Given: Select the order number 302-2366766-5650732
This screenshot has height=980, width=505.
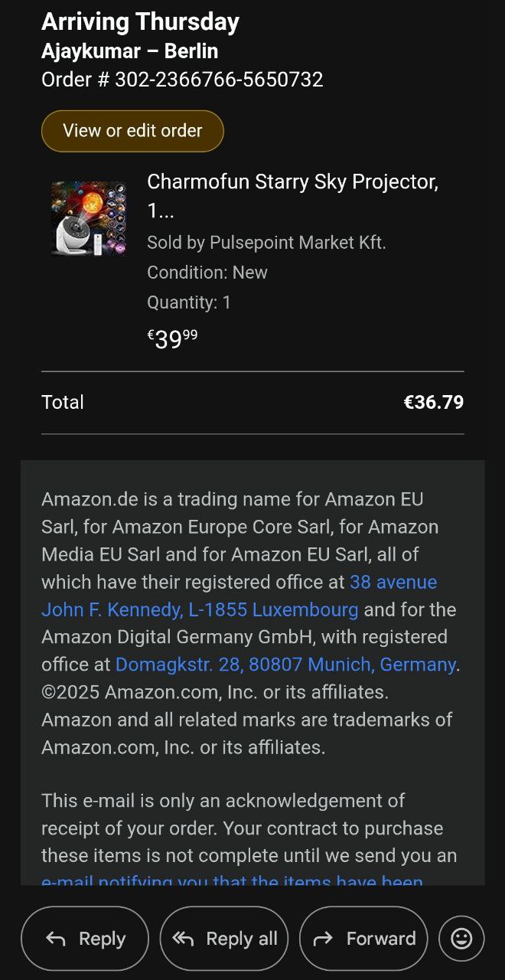Looking at the screenshot, I should [219, 79].
